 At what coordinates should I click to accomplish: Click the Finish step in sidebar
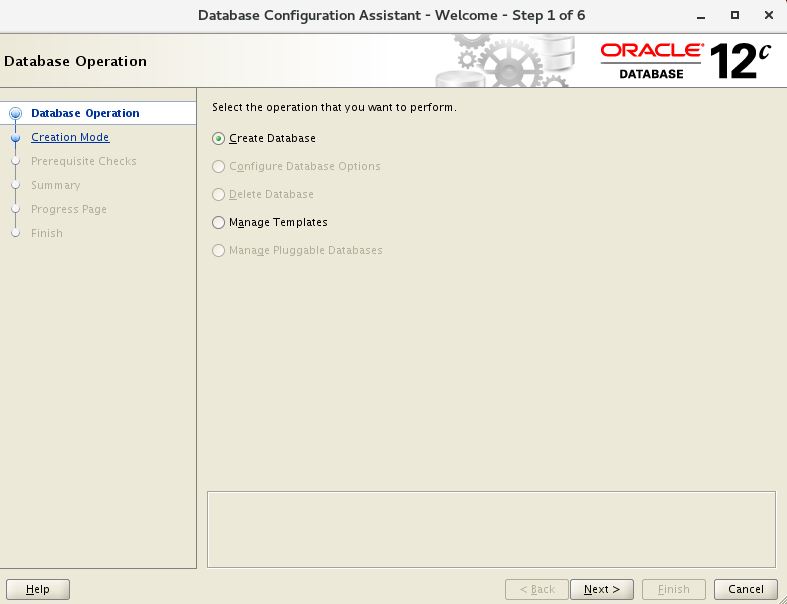click(47, 233)
